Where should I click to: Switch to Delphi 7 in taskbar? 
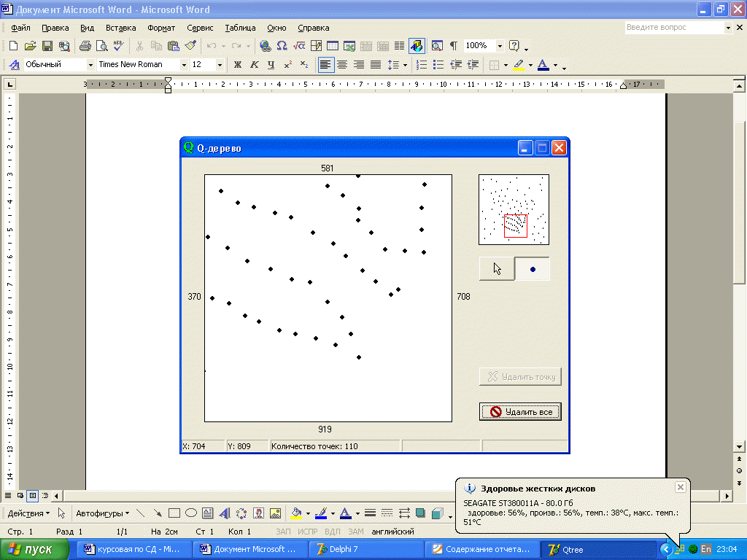pyautogui.click(x=365, y=549)
